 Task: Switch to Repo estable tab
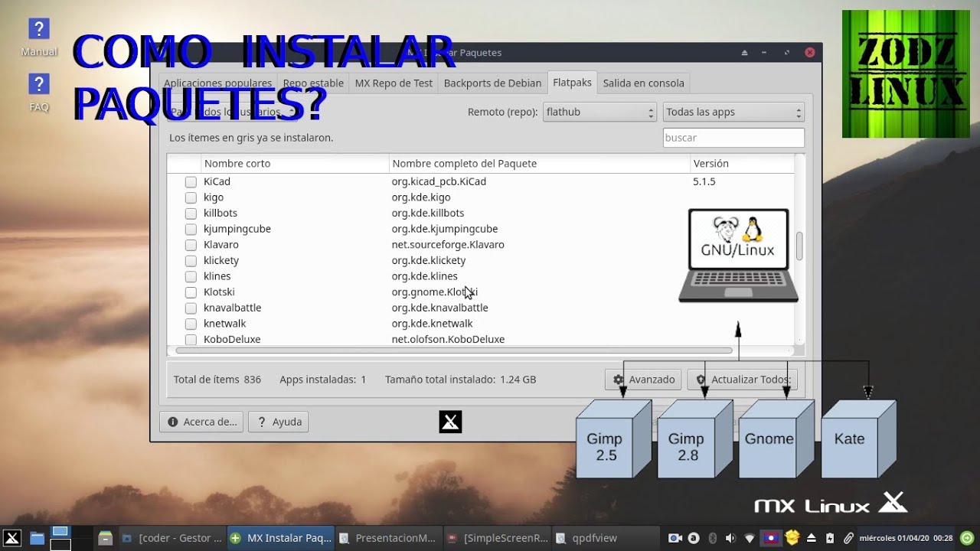(x=313, y=83)
